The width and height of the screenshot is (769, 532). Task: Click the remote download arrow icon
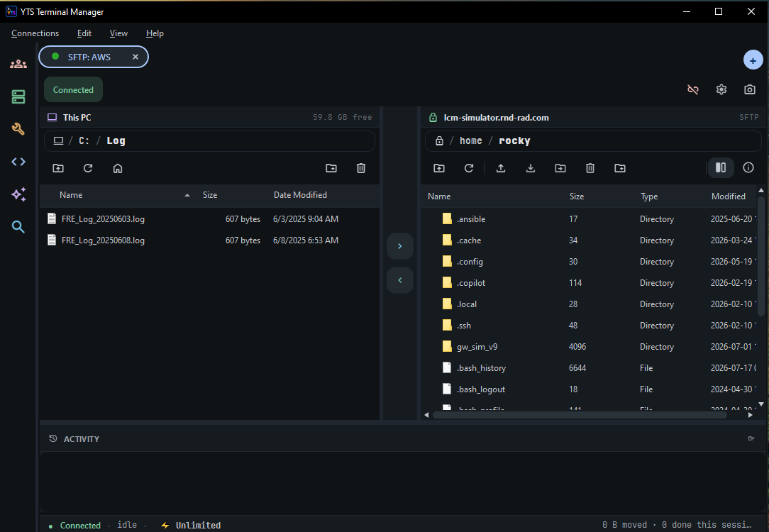pyautogui.click(x=531, y=168)
